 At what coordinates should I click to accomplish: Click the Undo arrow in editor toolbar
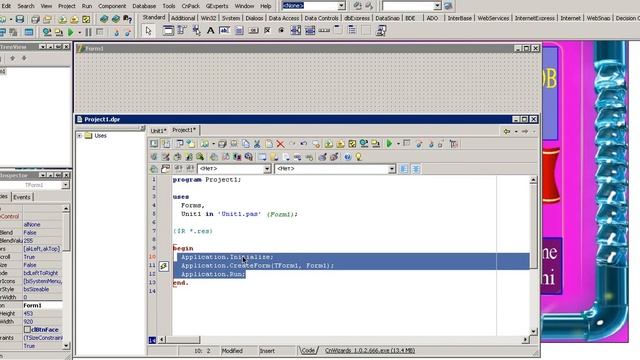(x=303, y=144)
